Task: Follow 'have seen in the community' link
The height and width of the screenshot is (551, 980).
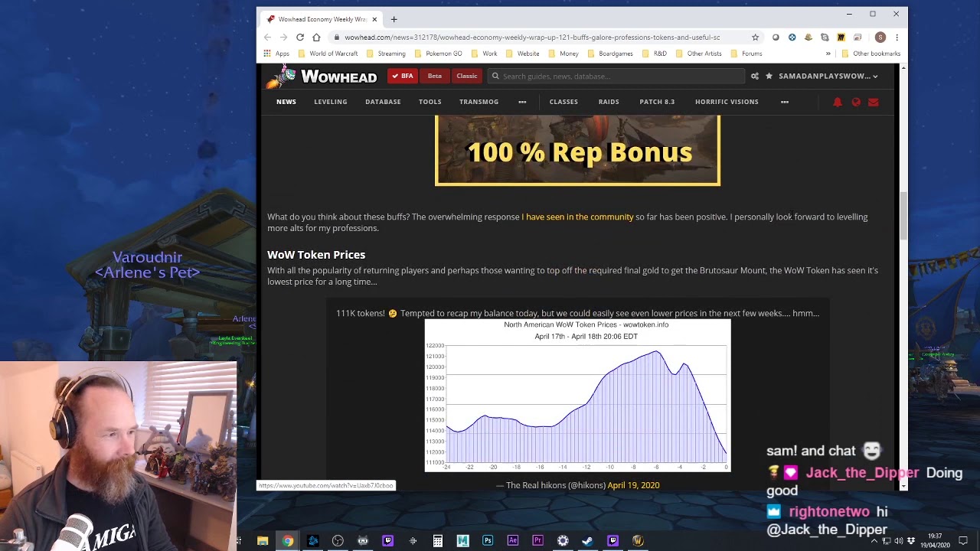Action: pyautogui.click(x=577, y=217)
